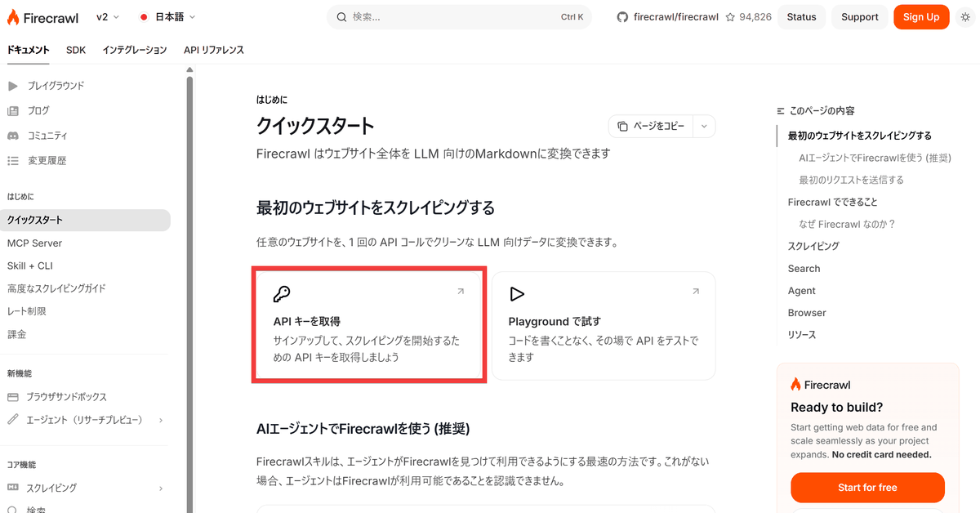Open ブログ from the sidebar icon

[13, 111]
